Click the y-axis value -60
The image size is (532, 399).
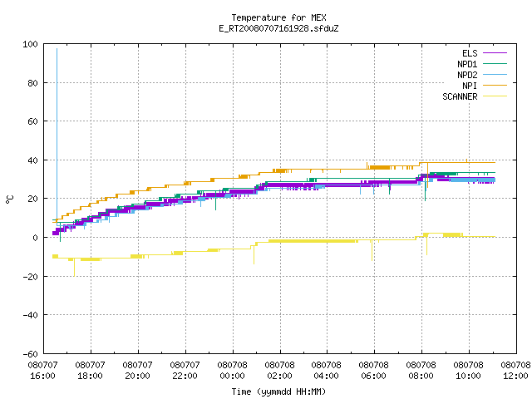[x=30, y=354]
